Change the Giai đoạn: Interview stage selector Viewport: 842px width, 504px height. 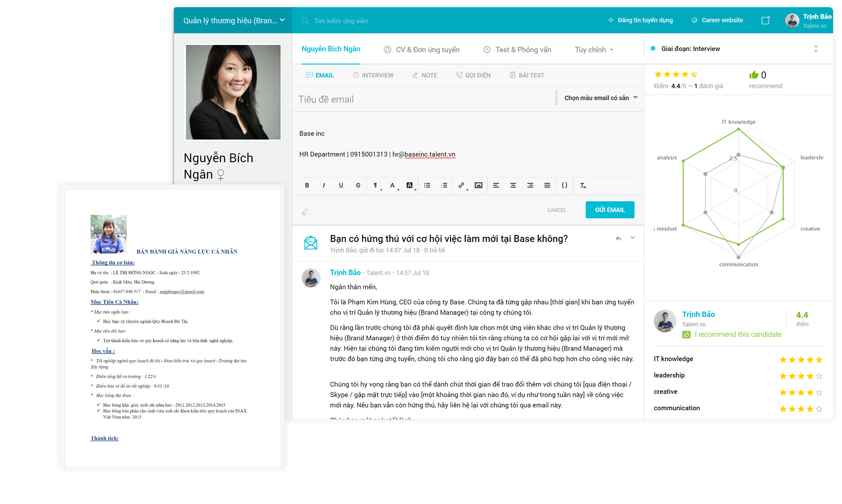(734, 49)
